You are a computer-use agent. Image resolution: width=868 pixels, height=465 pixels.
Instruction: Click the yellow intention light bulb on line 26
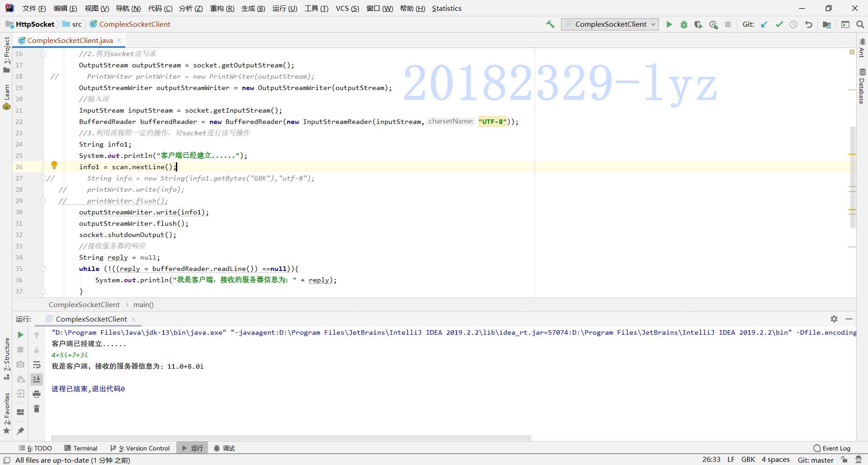click(54, 165)
